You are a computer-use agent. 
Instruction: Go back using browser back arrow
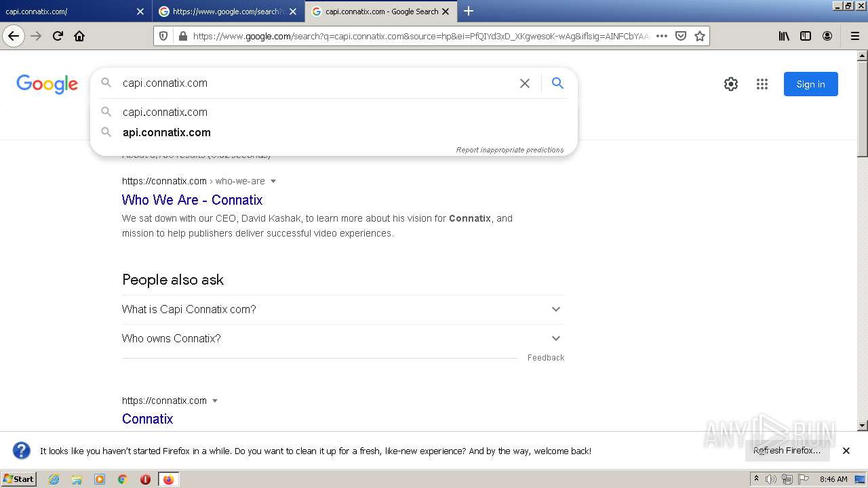point(14,36)
